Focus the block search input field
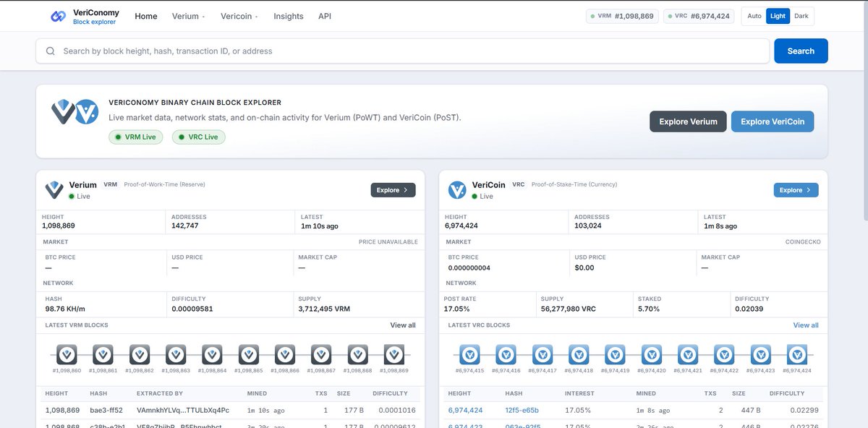This screenshot has width=868, height=428. tap(403, 51)
